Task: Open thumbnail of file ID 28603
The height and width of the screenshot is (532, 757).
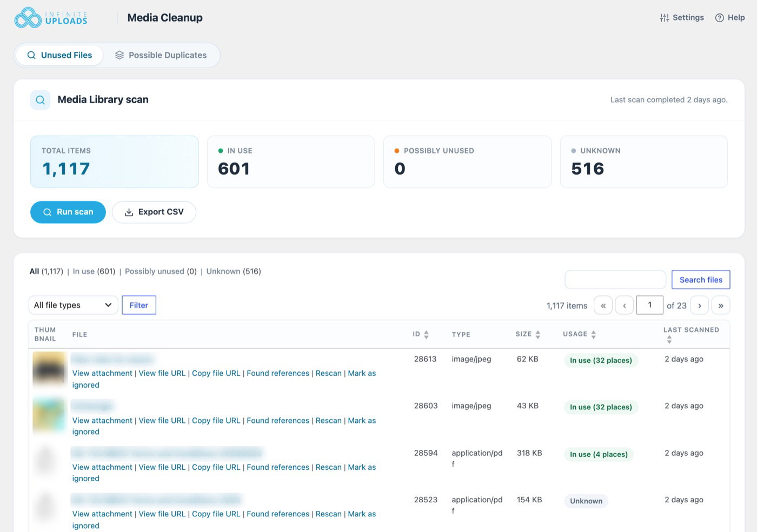Action: [x=49, y=416]
